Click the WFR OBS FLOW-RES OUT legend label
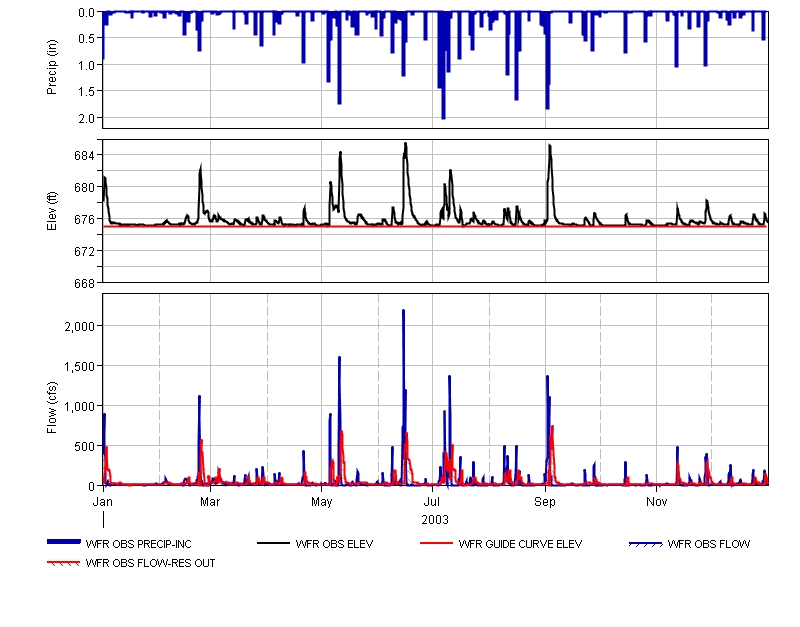The height and width of the screenshot is (627, 800). [x=151, y=563]
